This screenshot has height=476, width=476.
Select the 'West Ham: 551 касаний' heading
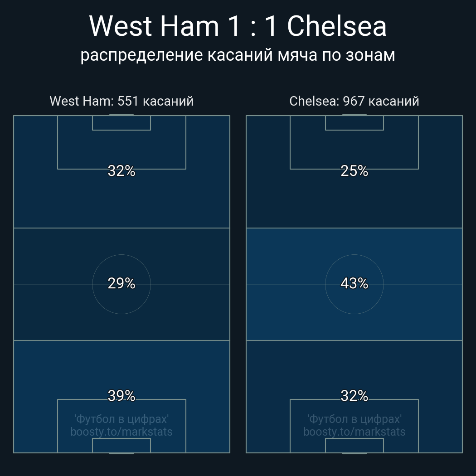coord(121,101)
